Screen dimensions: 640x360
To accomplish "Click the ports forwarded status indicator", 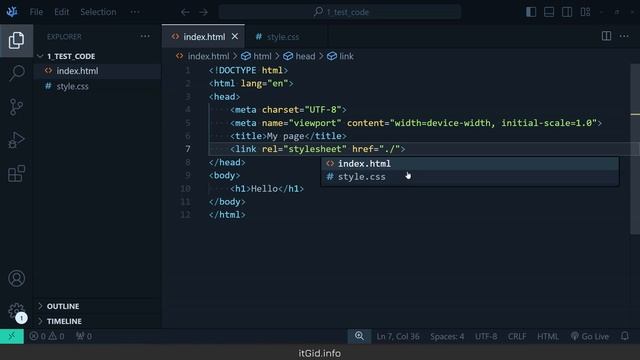I will (84, 336).
